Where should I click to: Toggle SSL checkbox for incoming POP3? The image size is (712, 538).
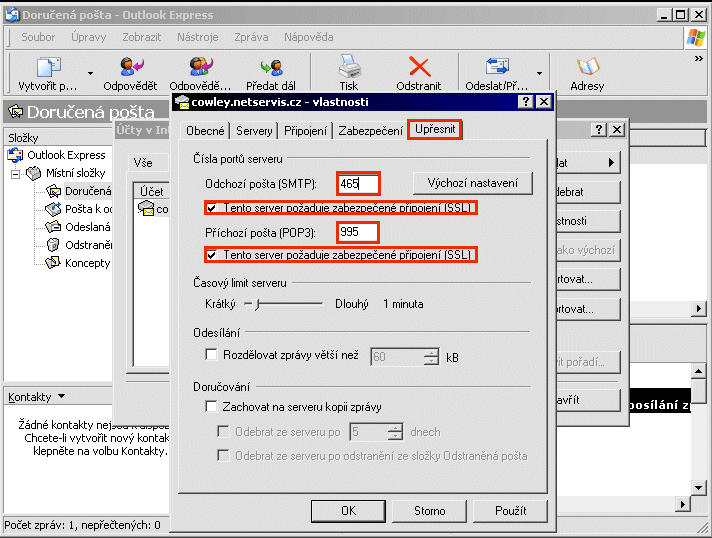point(212,255)
